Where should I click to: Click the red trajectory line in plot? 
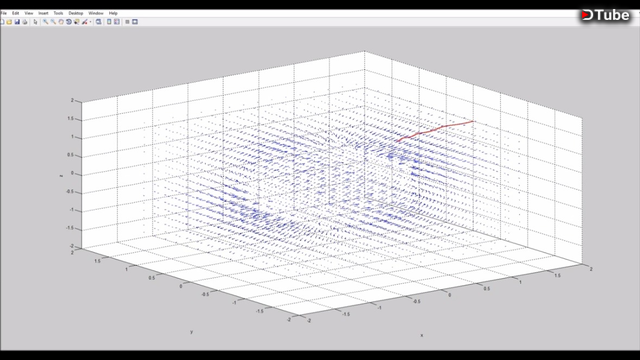[x=435, y=130]
